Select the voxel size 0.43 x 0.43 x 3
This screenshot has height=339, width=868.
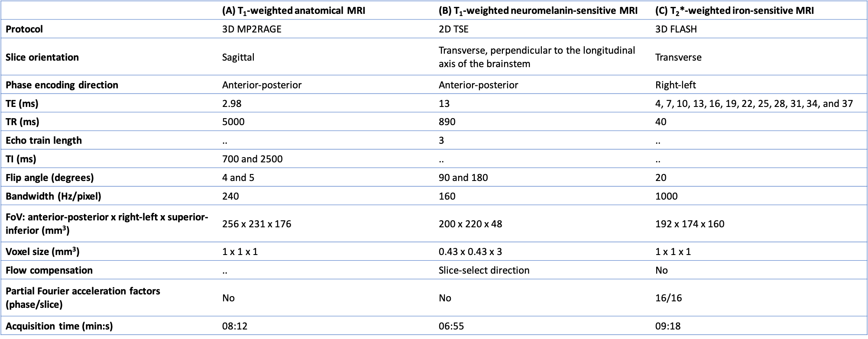click(470, 252)
